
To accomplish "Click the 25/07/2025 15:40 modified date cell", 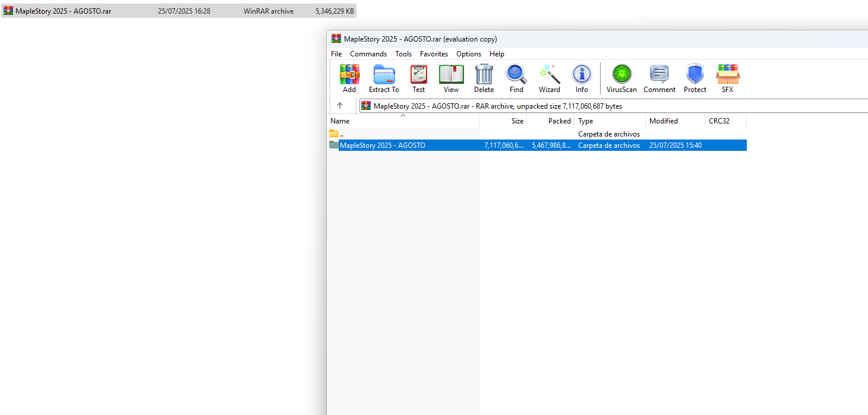I will point(676,145).
